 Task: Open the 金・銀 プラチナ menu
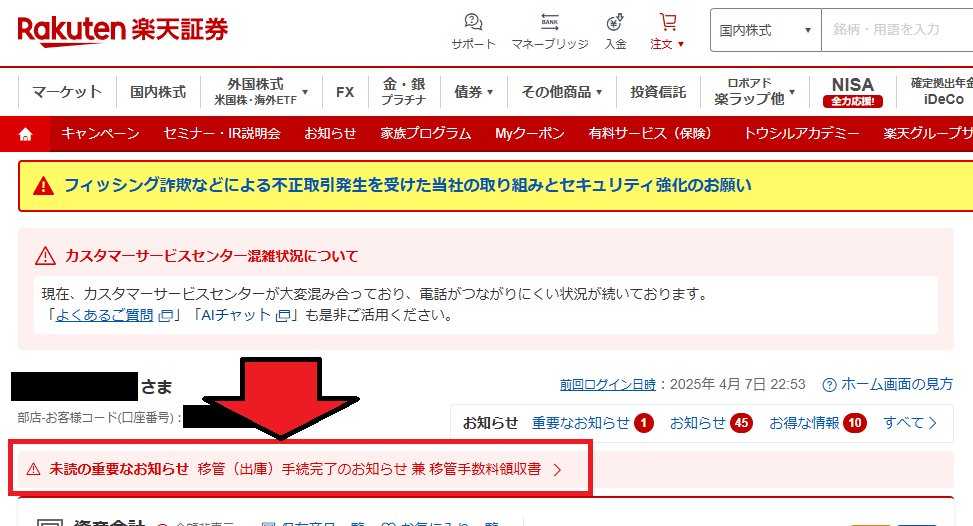[x=404, y=92]
